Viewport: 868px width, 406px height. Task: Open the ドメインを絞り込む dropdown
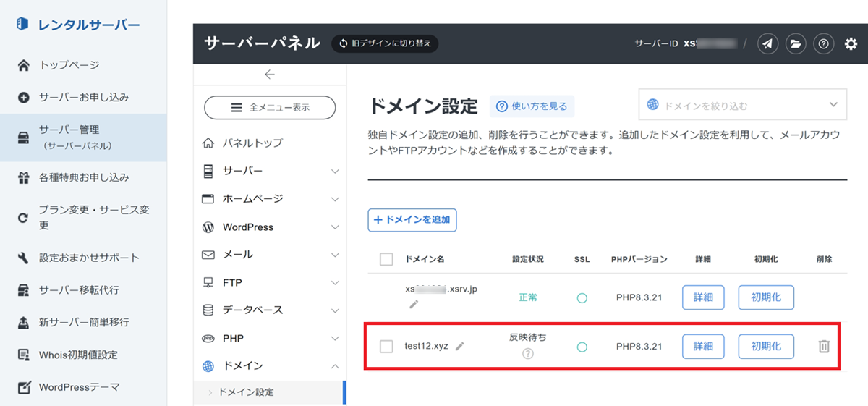click(x=742, y=105)
